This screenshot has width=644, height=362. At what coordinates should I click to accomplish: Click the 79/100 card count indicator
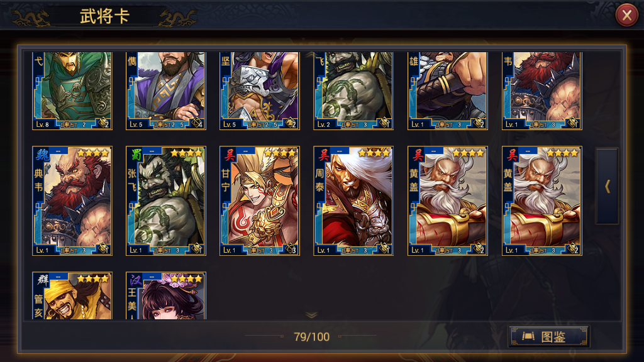coord(311,337)
